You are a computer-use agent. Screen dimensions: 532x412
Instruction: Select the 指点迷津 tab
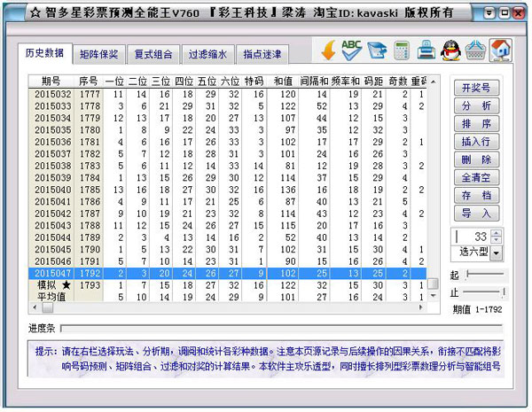coord(262,54)
